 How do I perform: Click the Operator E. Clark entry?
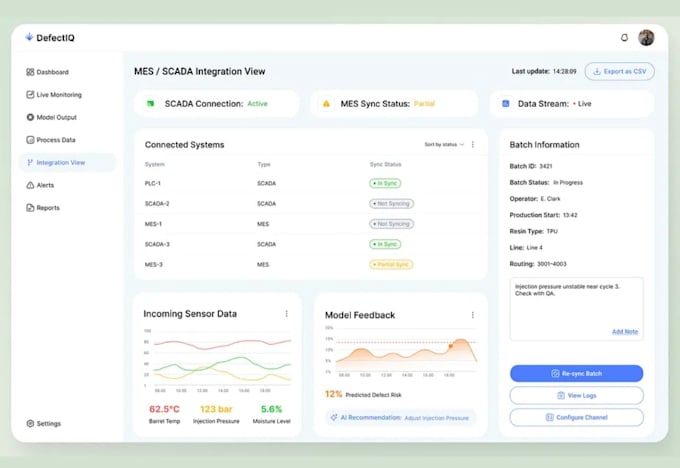pyautogui.click(x=535, y=199)
